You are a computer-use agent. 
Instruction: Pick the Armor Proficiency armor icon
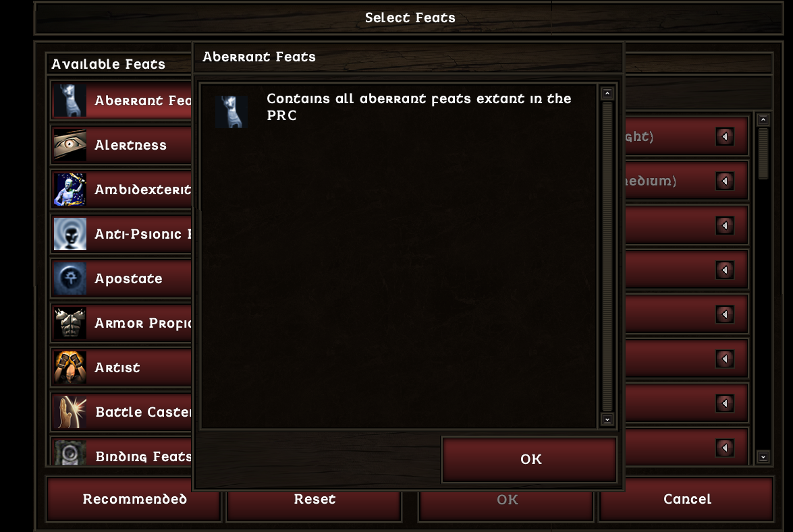tap(70, 323)
